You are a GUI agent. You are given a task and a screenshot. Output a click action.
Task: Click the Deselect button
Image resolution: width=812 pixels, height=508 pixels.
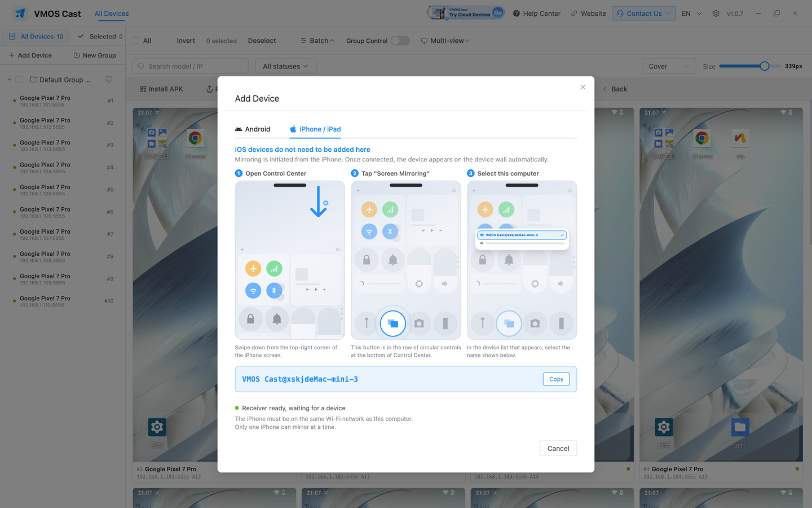262,41
